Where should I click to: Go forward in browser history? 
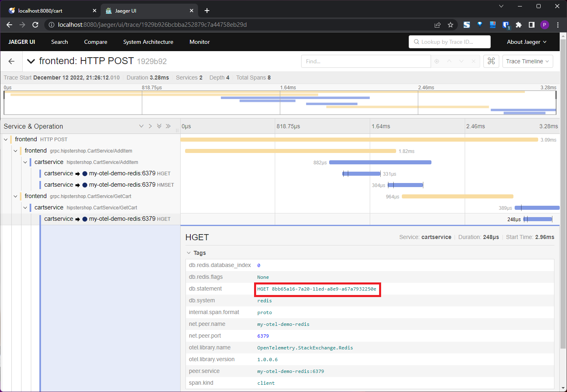22,25
